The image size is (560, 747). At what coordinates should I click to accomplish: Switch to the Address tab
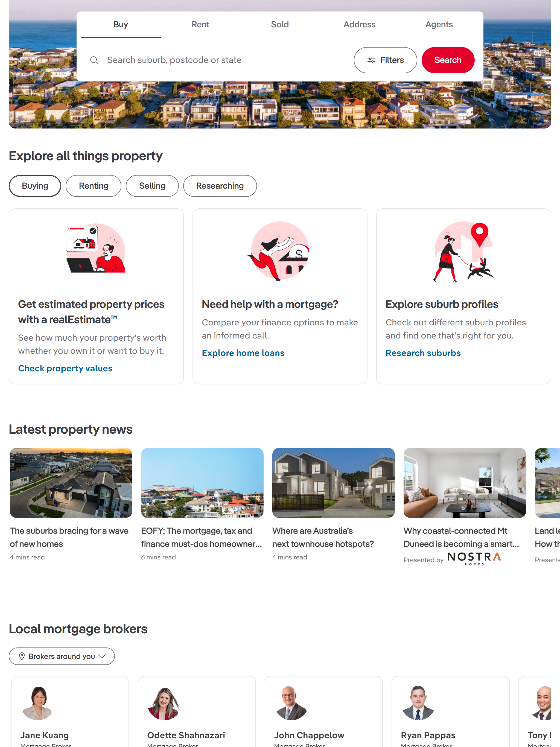(360, 25)
